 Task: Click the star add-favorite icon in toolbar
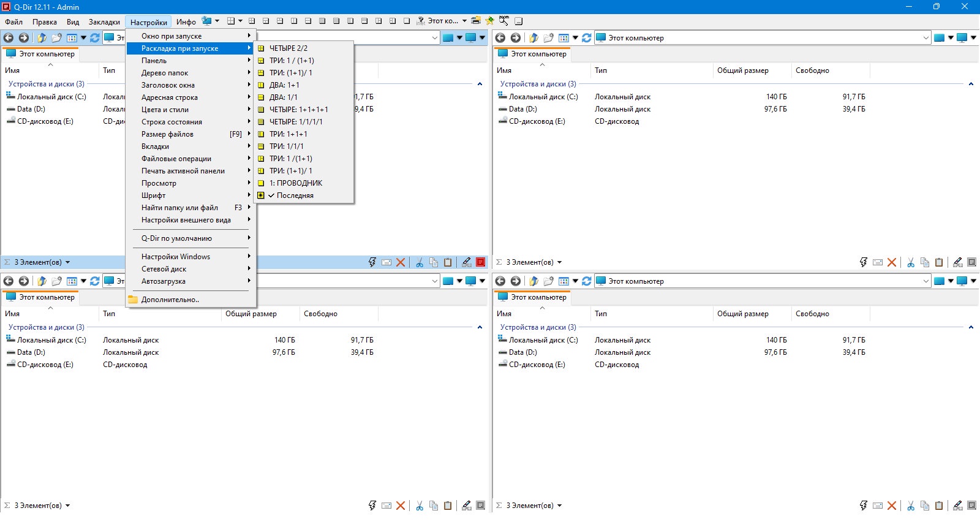pyautogui.click(x=489, y=21)
